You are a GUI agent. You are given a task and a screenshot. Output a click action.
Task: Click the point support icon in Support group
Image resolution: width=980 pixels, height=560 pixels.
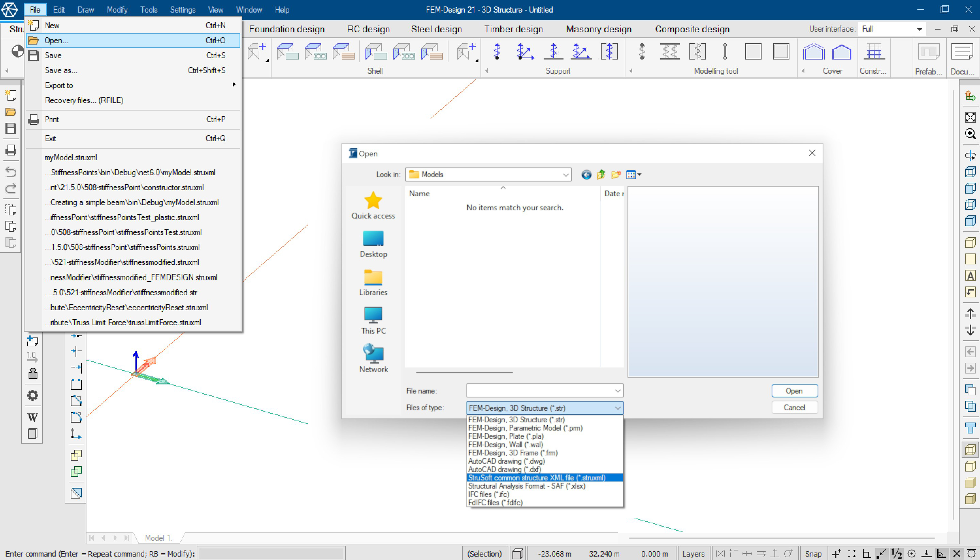(497, 51)
